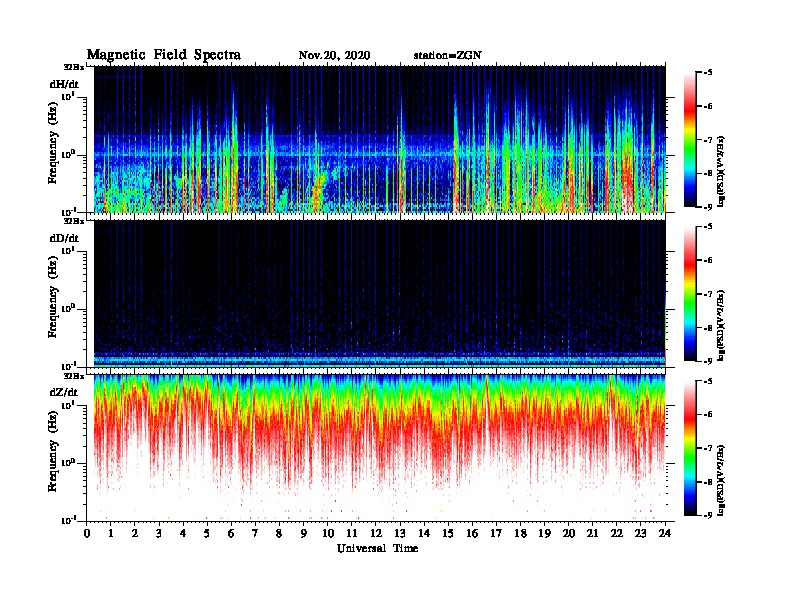Click the "-7" tick on dH/dt color scale
This screenshot has height=612, width=792.
(x=708, y=140)
